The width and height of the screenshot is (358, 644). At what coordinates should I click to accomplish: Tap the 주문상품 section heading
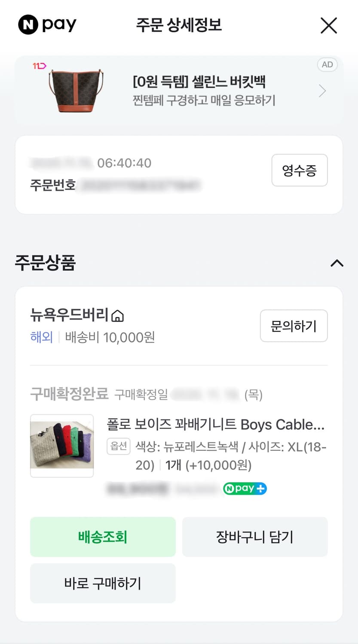click(x=45, y=263)
